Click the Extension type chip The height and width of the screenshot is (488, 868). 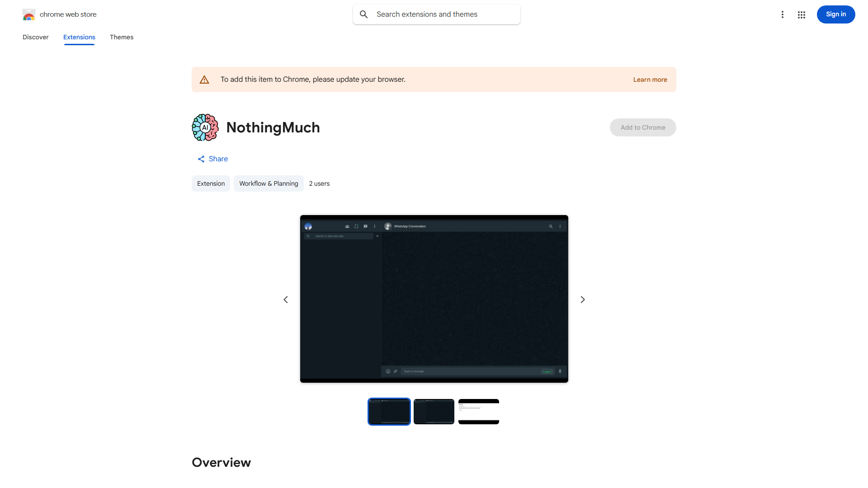pyautogui.click(x=211, y=183)
